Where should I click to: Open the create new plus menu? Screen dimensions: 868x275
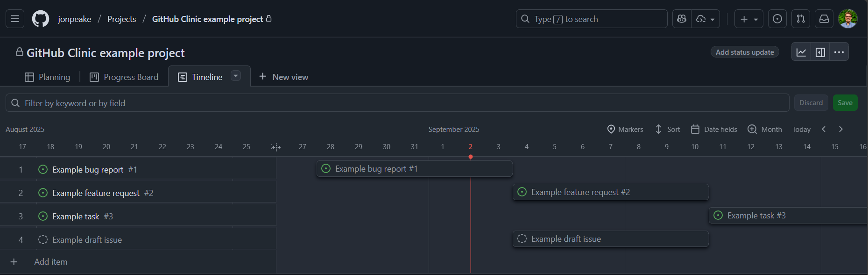[749, 19]
